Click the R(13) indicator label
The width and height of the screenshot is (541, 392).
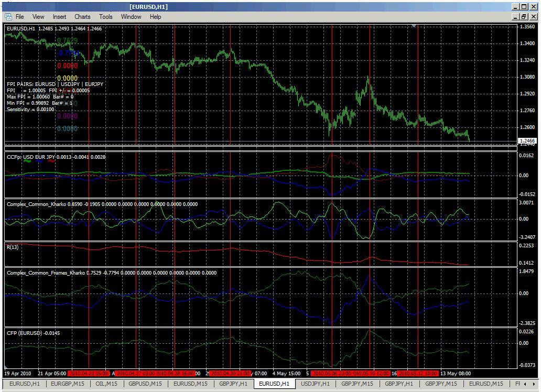pyautogui.click(x=13, y=247)
